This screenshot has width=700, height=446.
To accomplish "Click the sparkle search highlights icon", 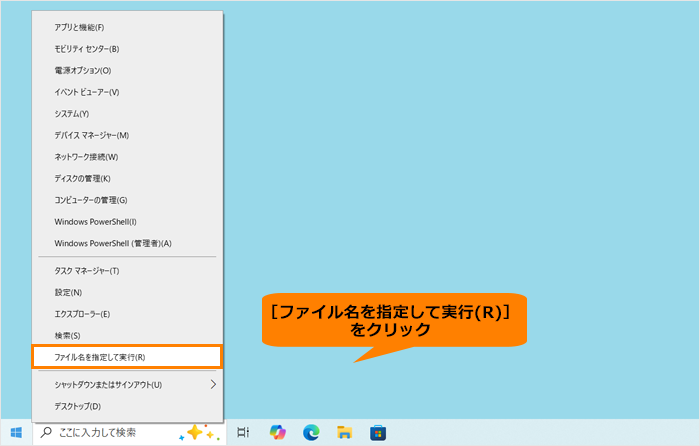I will (x=199, y=433).
